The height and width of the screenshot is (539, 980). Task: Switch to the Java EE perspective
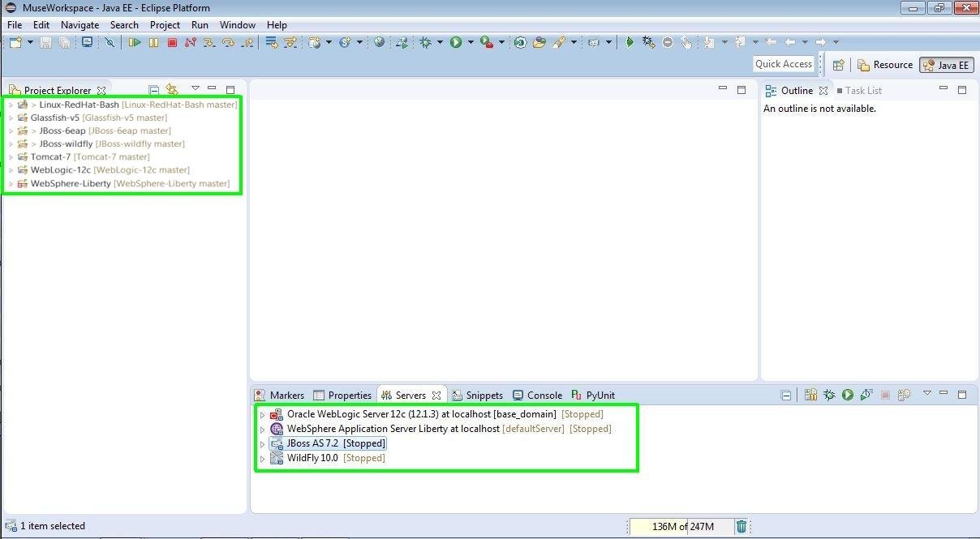point(946,65)
